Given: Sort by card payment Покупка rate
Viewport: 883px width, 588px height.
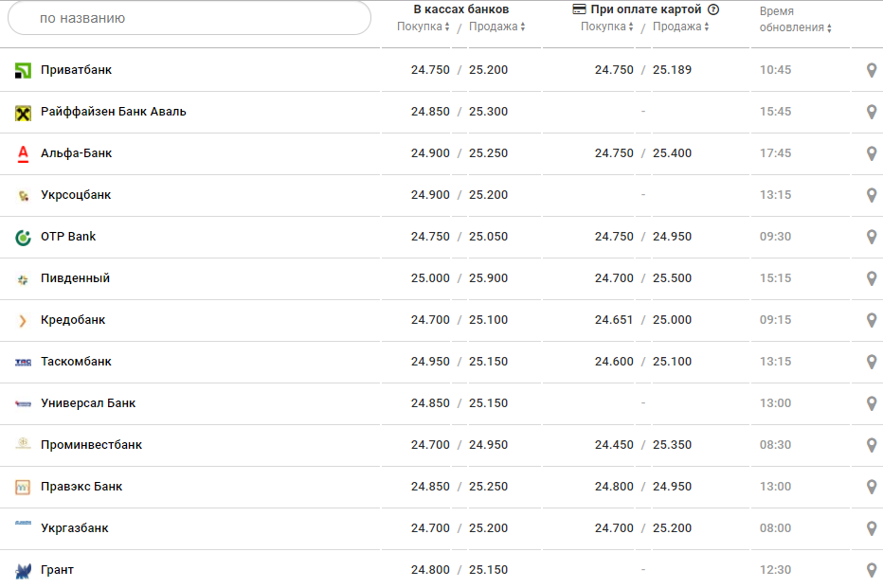Looking at the screenshot, I should point(608,27).
